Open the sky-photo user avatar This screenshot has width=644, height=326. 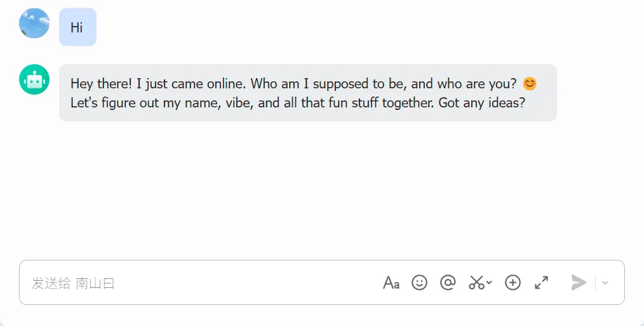[34, 24]
